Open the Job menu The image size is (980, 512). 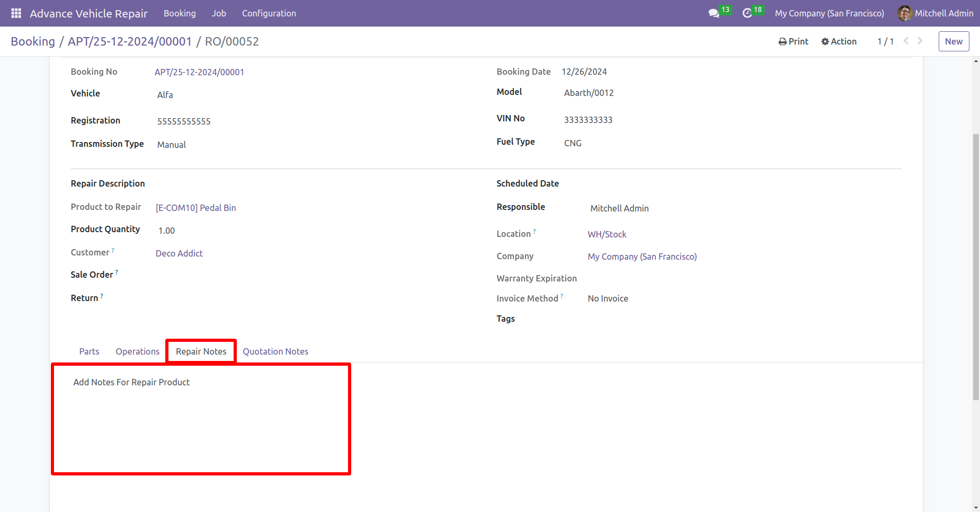coord(219,13)
